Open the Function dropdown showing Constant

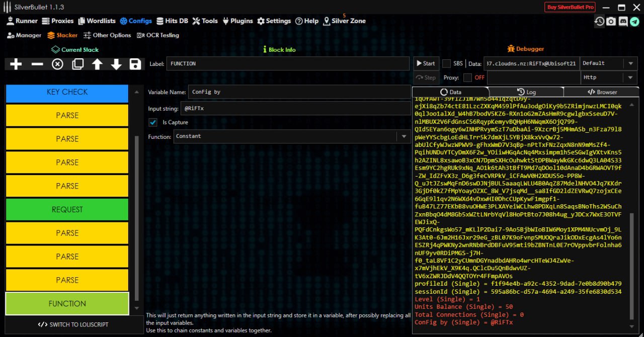pos(404,136)
